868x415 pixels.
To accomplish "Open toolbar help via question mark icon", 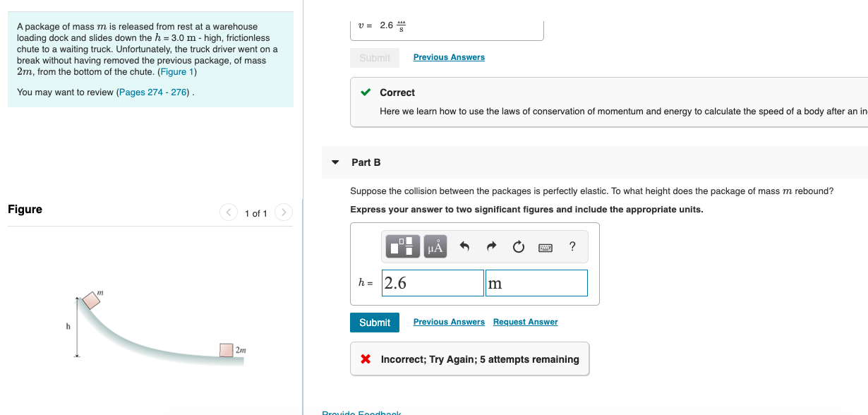I will tap(572, 246).
